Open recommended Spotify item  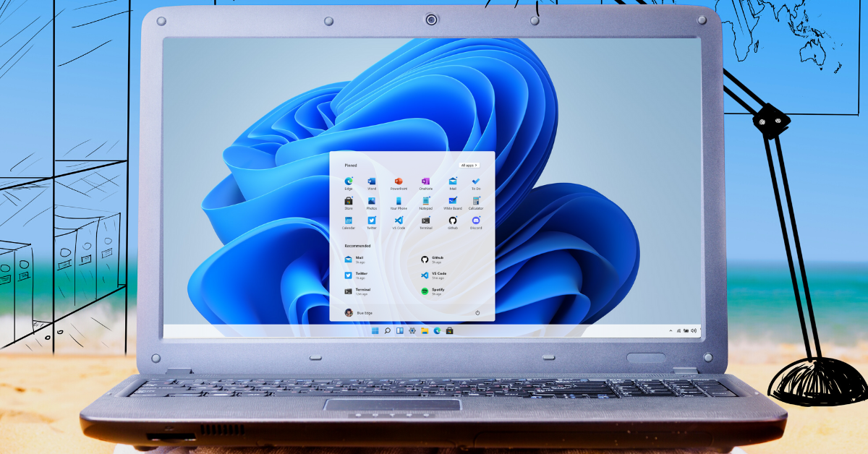(425, 291)
